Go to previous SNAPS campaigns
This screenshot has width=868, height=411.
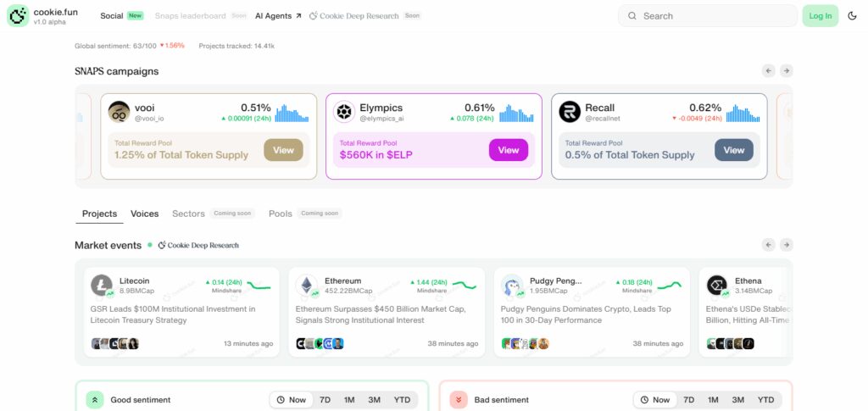tap(768, 71)
